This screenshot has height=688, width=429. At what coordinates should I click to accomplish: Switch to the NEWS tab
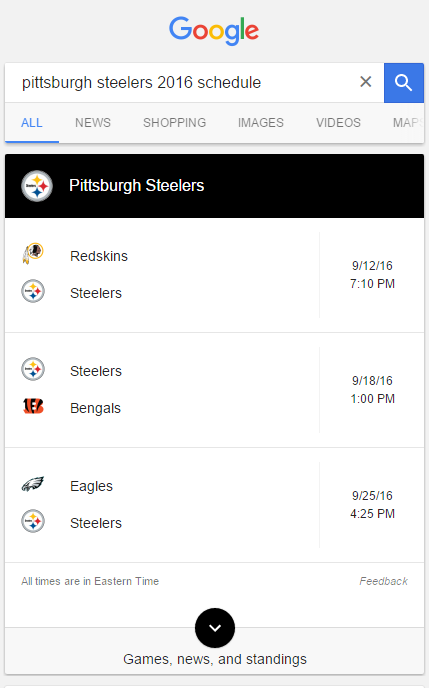click(93, 122)
